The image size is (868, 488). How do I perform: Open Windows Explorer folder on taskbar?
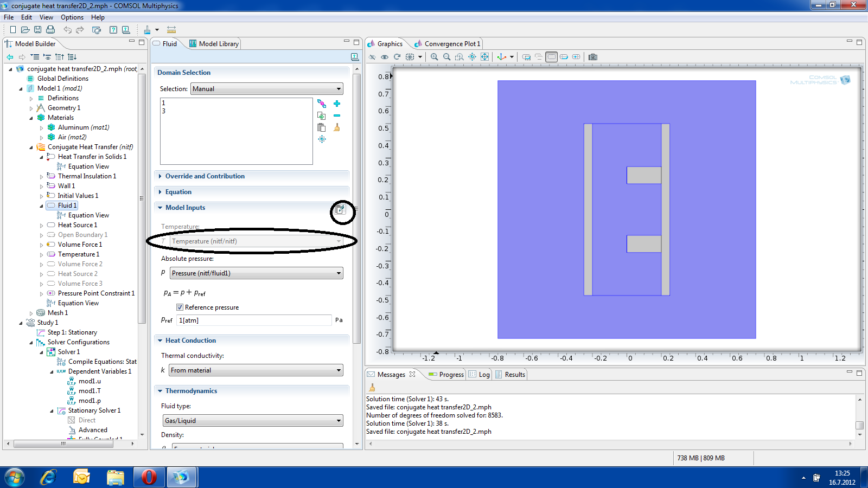click(x=116, y=477)
